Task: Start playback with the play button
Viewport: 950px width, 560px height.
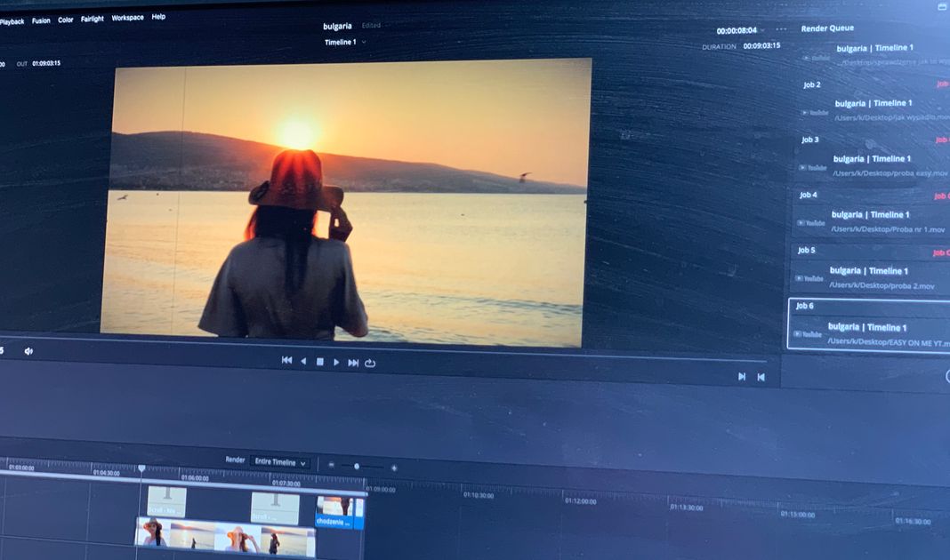Action: coord(336,362)
